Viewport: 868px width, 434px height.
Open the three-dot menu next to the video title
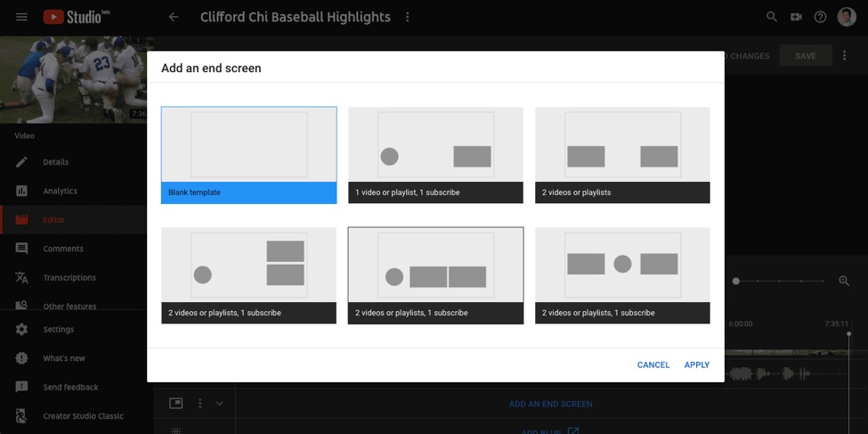pyautogui.click(x=408, y=17)
